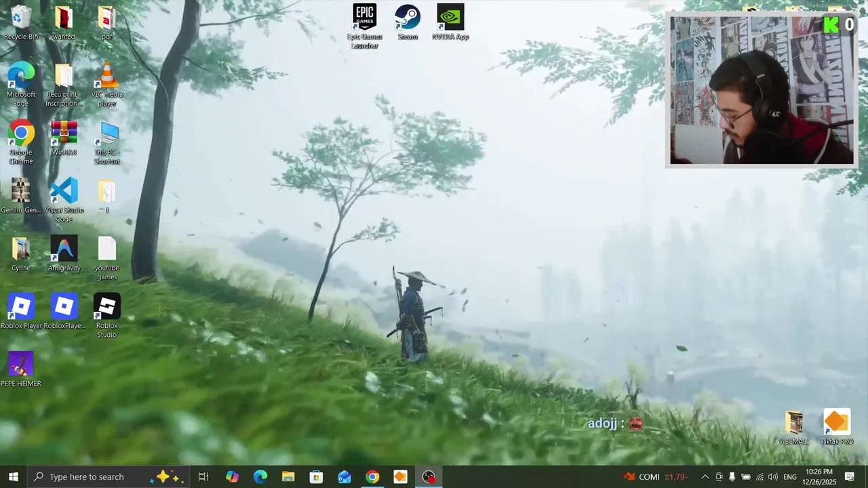Viewport: 868px width, 488px height.
Task: Select the 'wanted' desktop icon
Action: pyautogui.click(x=64, y=22)
